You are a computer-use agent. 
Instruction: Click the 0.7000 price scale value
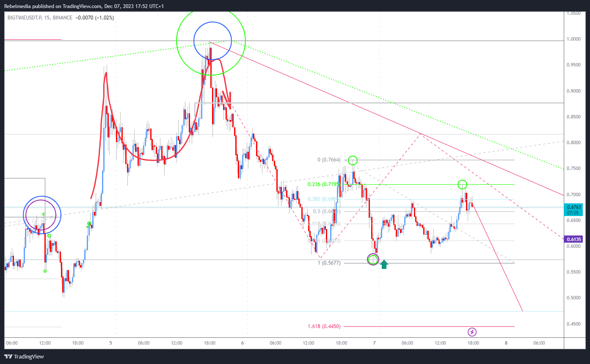[x=573, y=194]
